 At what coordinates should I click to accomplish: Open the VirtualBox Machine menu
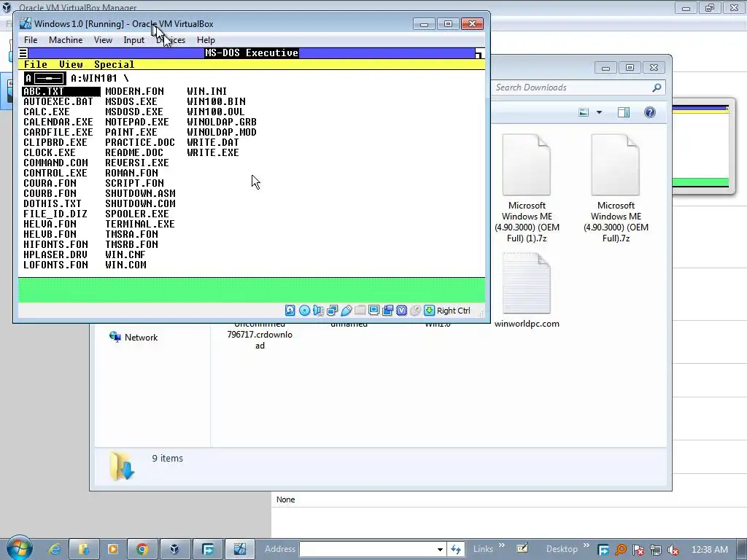(x=66, y=40)
